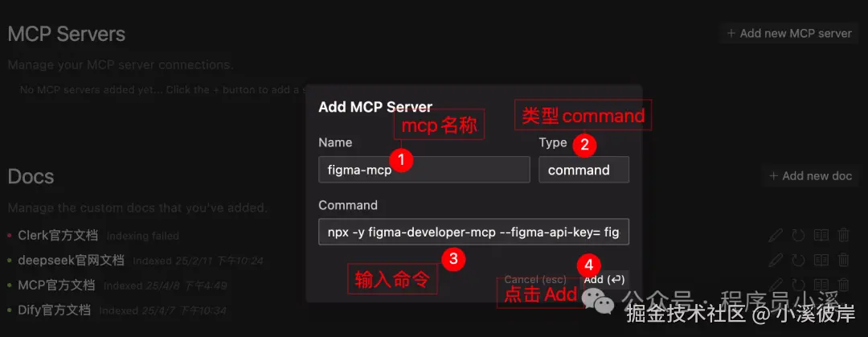
Task: Refresh the MCP官方文档 index
Action: click(x=798, y=285)
